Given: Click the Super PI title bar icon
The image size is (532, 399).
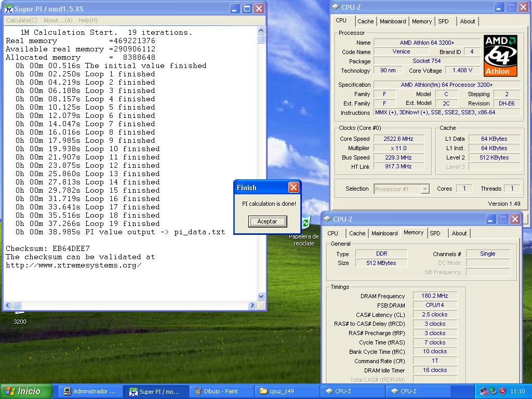Looking at the screenshot, I should 9,8.
